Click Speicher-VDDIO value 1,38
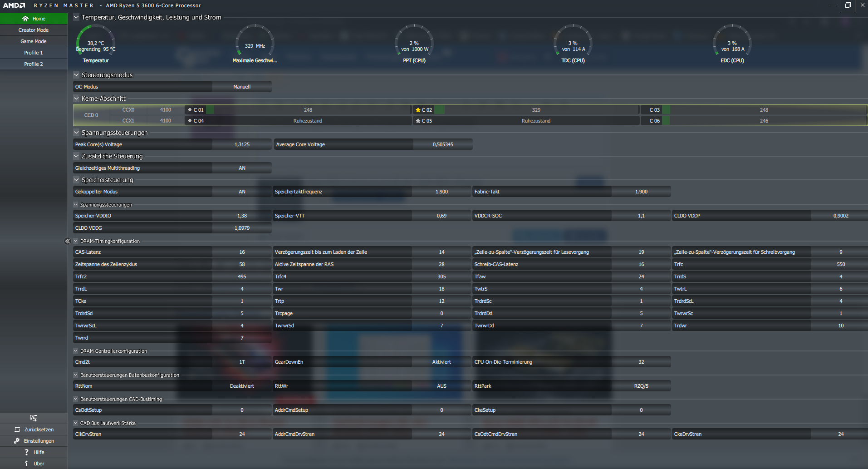The width and height of the screenshot is (868, 469). pos(242,216)
